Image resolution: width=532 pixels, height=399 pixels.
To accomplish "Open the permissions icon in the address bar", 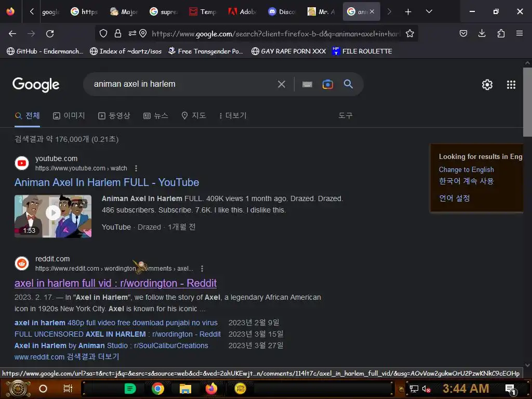I will pyautogui.click(x=132, y=33).
